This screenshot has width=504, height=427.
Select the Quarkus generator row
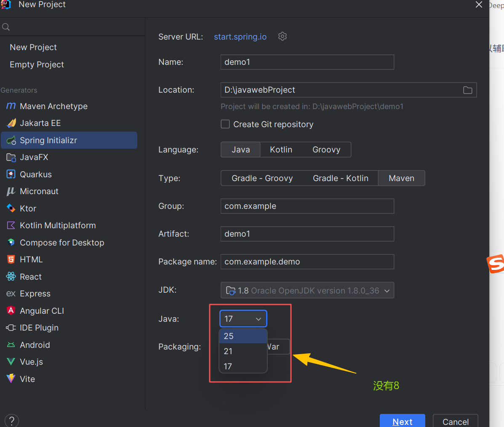[69, 174]
